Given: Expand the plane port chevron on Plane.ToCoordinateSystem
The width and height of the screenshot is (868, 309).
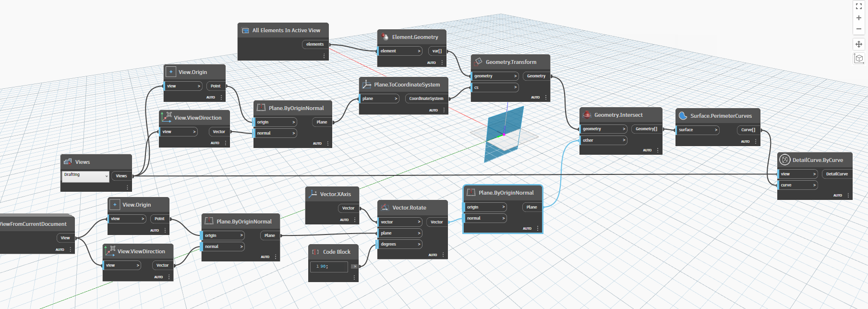Looking at the screenshot, I should point(396,99).
